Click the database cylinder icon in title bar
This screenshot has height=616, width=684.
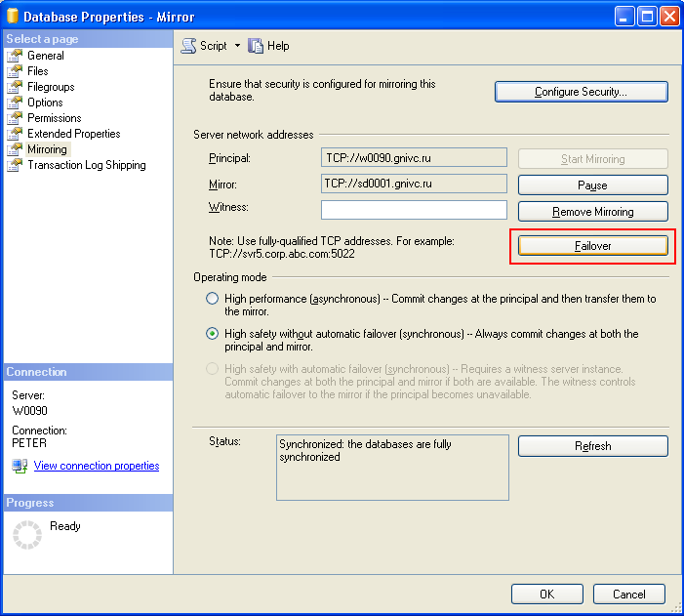[x=13, y=16]
